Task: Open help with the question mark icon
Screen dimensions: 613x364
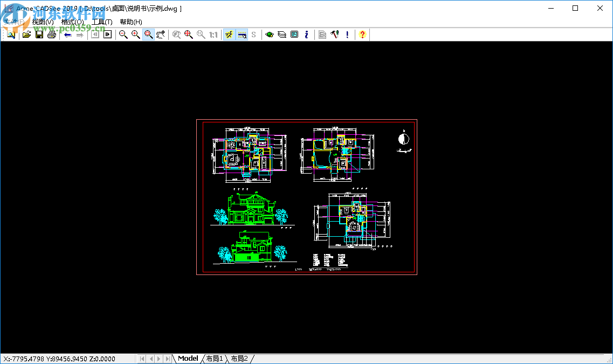Action: tap(362, 35)
